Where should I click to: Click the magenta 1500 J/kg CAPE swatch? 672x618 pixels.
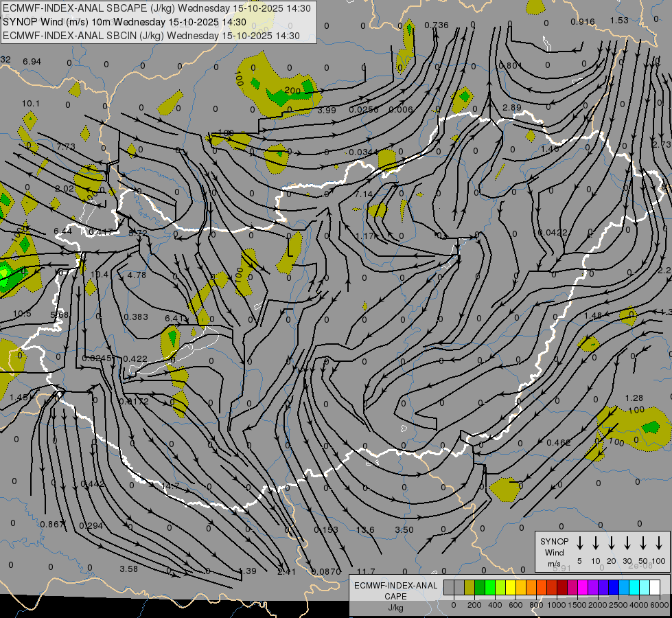[572, 587]
